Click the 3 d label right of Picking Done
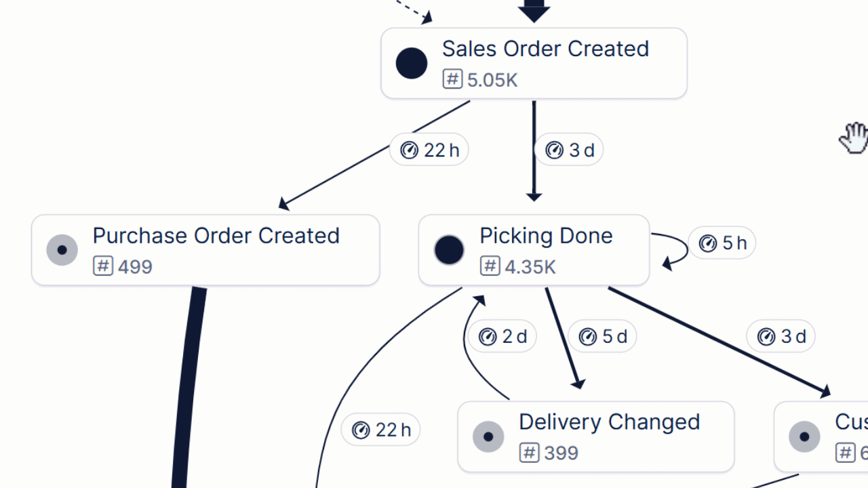Image resolution: width=868 pixels, height=488 pixels. tap(781, 336)
